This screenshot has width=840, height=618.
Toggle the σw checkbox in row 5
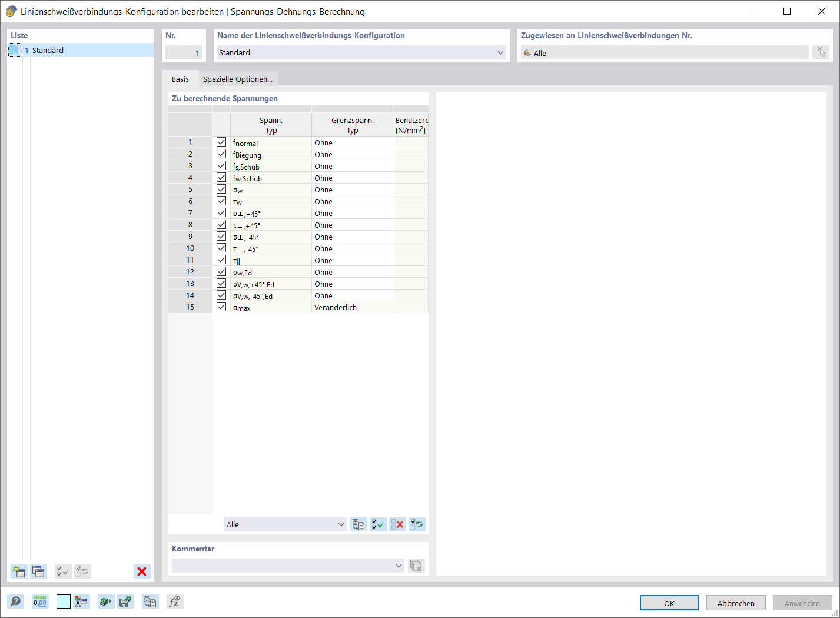pos(221,190)
